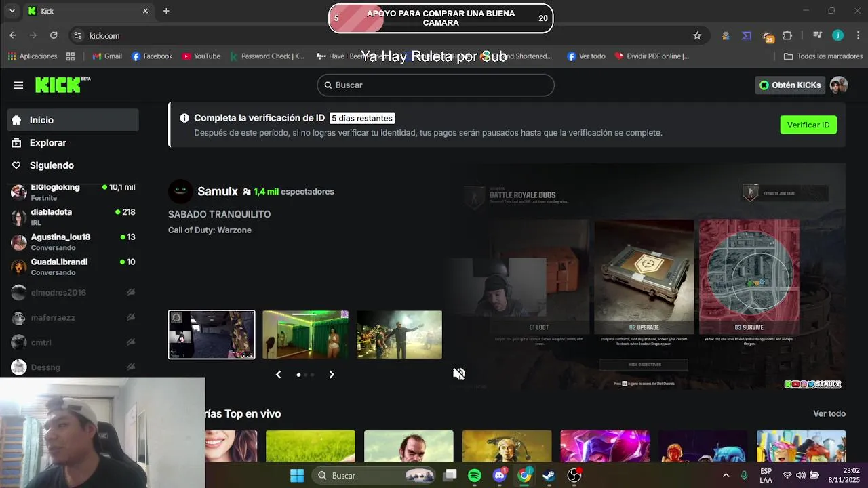
Task: Reload the kick.com page
Action: [x=54, y=35]
